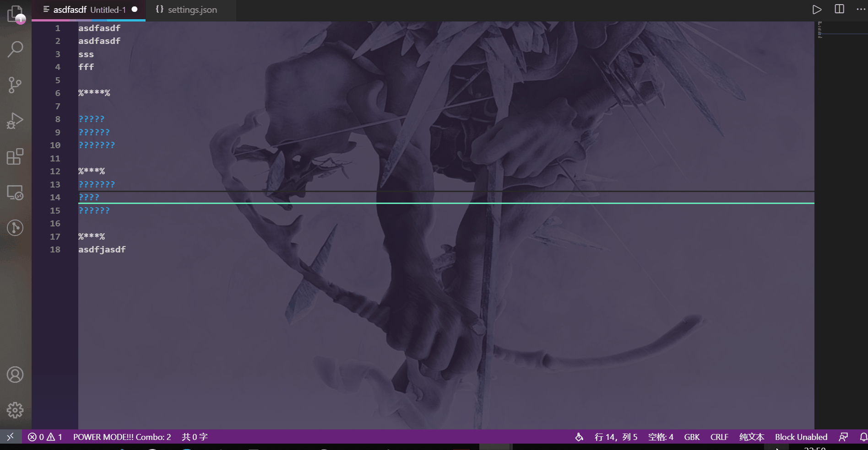
Task: Open the Git Graph activity icon
Action: coord(15,228)
